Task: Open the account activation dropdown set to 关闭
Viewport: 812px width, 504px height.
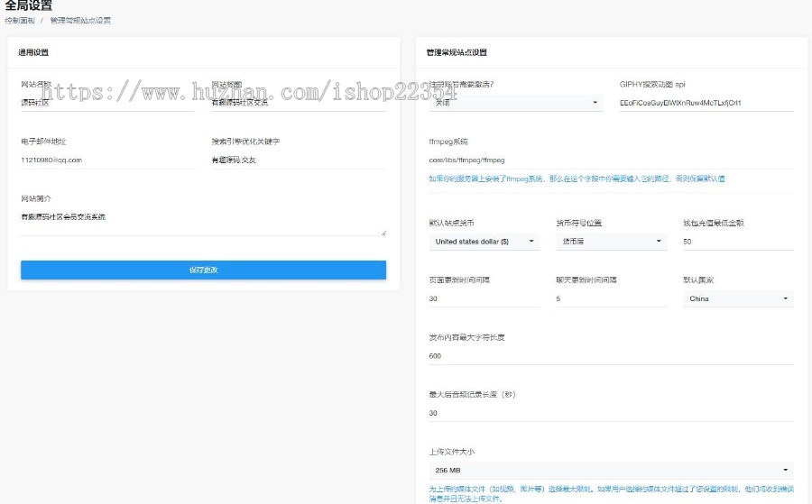Action: click(x=516, y=103)
